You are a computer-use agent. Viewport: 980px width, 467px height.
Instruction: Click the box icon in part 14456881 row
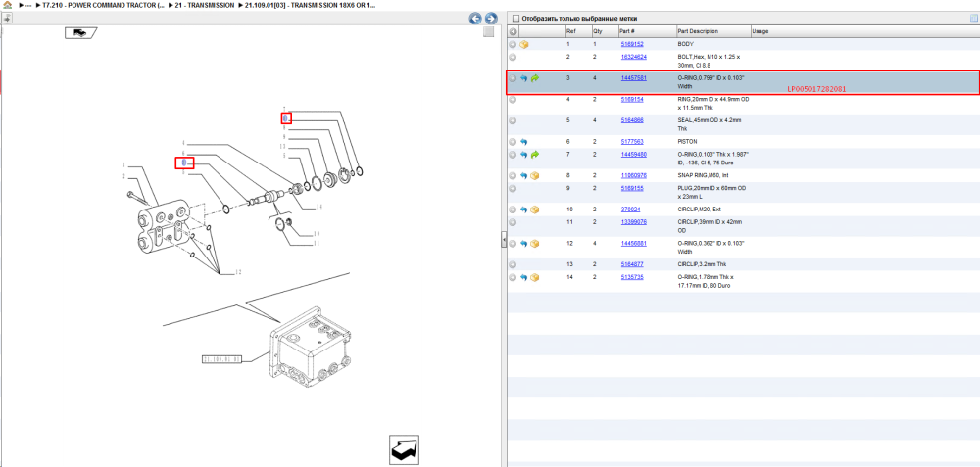(535, 243)
